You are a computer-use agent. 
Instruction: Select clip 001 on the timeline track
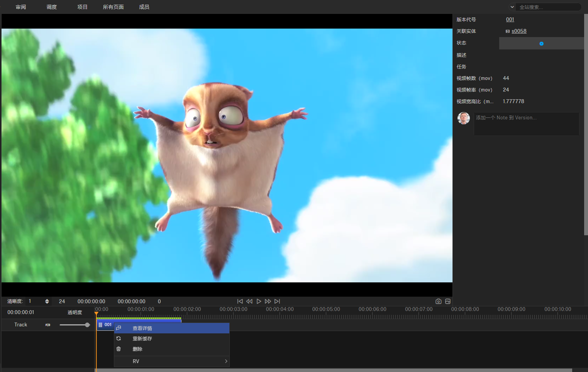coord(105,325)
